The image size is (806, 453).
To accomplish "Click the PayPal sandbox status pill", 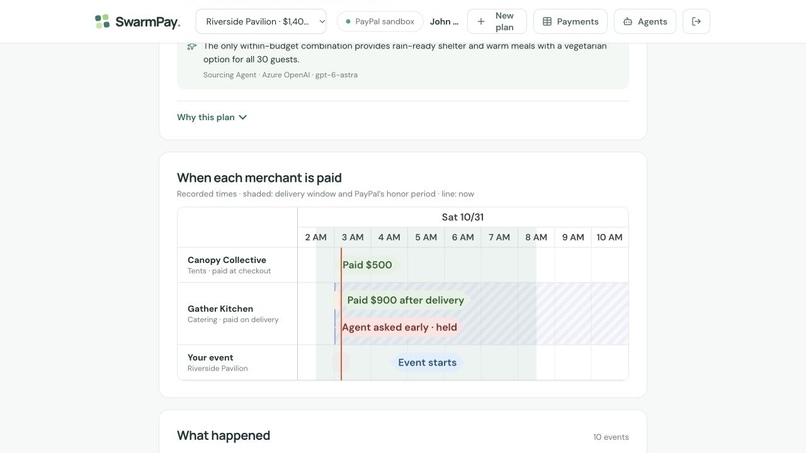I will tap(380, 22).
